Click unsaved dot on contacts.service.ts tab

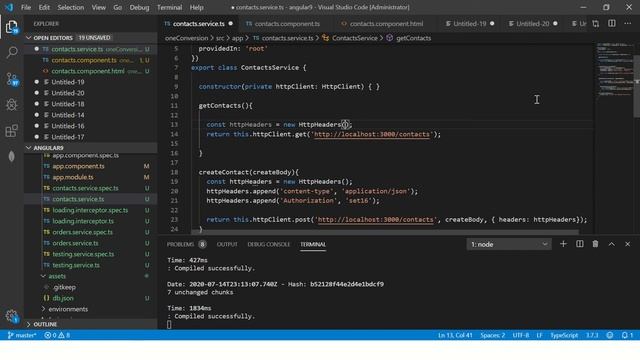click(x=231, y=24)
